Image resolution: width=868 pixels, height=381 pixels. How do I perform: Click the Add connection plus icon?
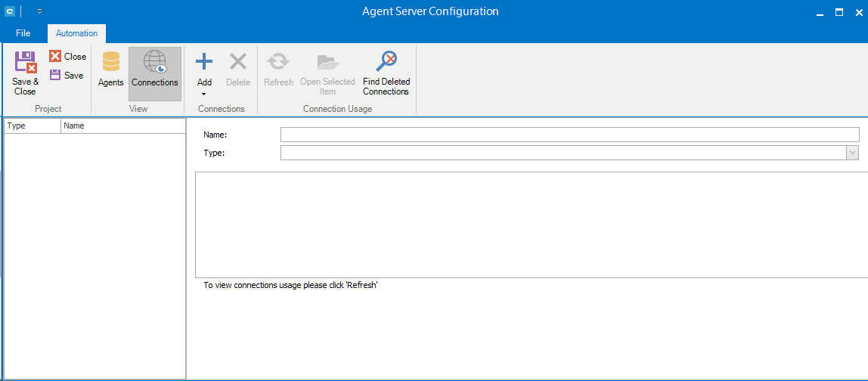click(204, 62)
